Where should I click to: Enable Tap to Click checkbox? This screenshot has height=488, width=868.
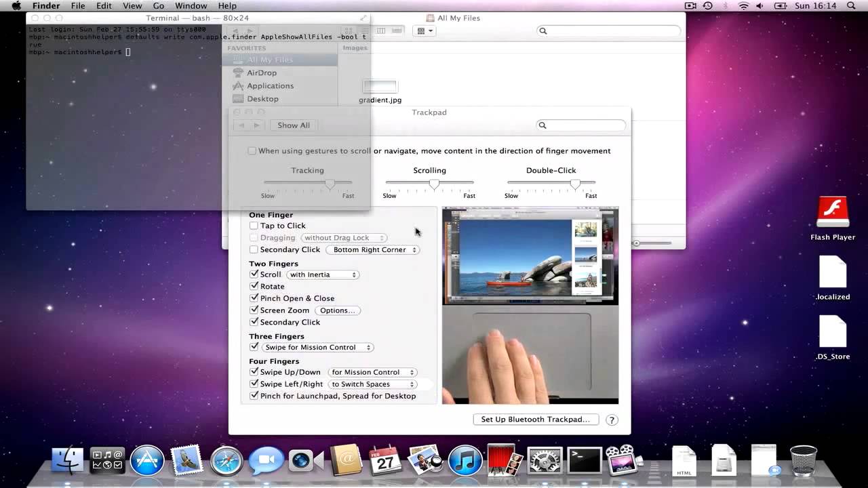[x=254, y=226]
